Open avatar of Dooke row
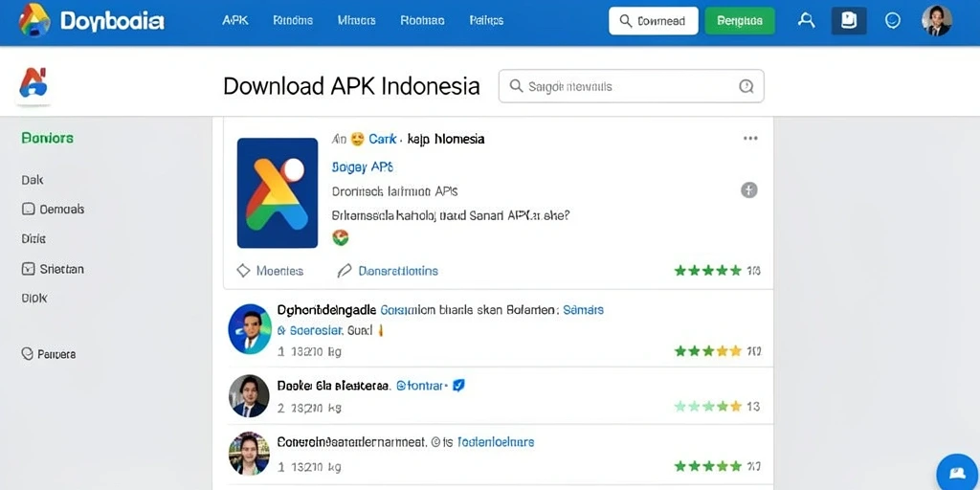The height and width of the screenshot is (490, 980). click(x=249, y=396)
